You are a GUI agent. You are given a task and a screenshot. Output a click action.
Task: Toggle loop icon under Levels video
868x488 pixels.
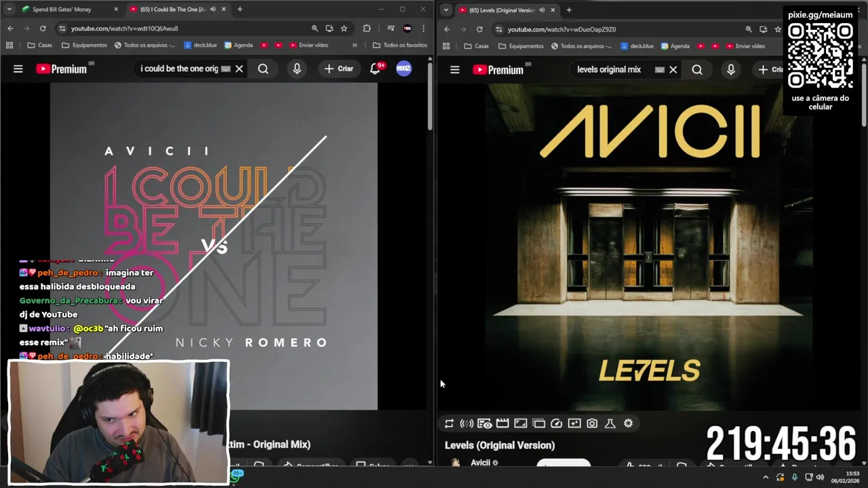(x=449, y=424)
